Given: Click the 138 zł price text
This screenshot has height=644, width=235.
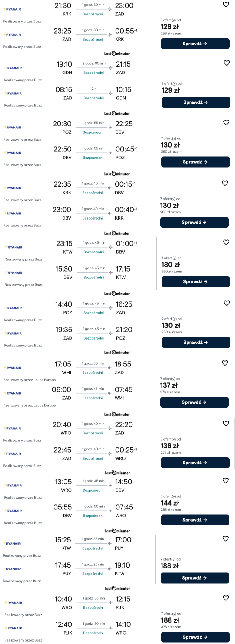Looking at the screenshot, I should pos(170,446).
